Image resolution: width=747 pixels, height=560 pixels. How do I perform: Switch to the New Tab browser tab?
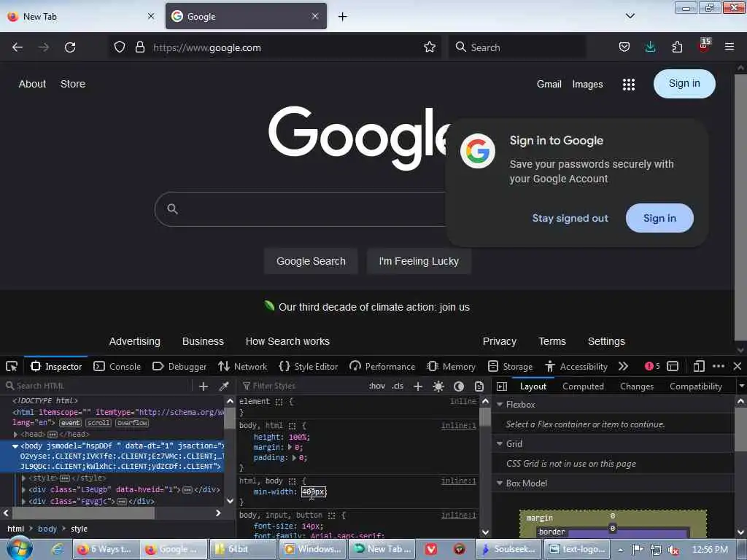coord(81,17)
